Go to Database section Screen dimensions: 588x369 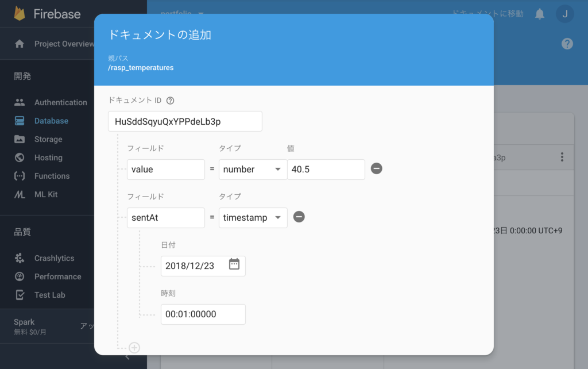(x=51, y=121)
